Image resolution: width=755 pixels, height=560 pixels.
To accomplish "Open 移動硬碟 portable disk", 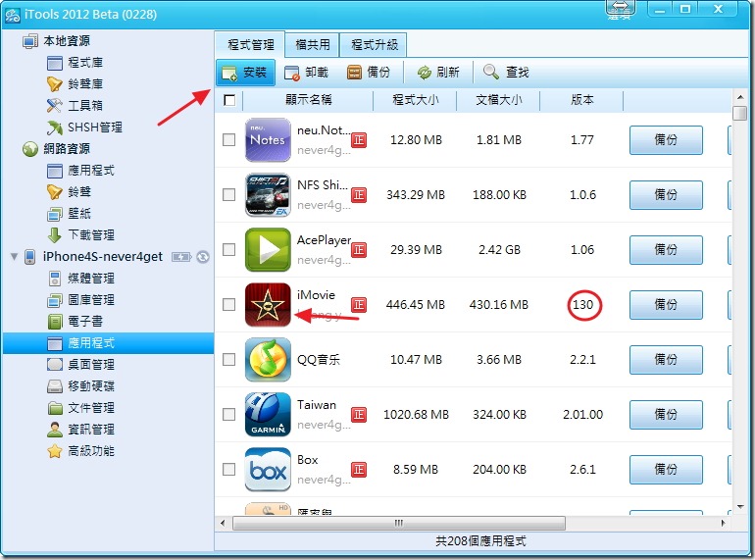I will (80, 386).
